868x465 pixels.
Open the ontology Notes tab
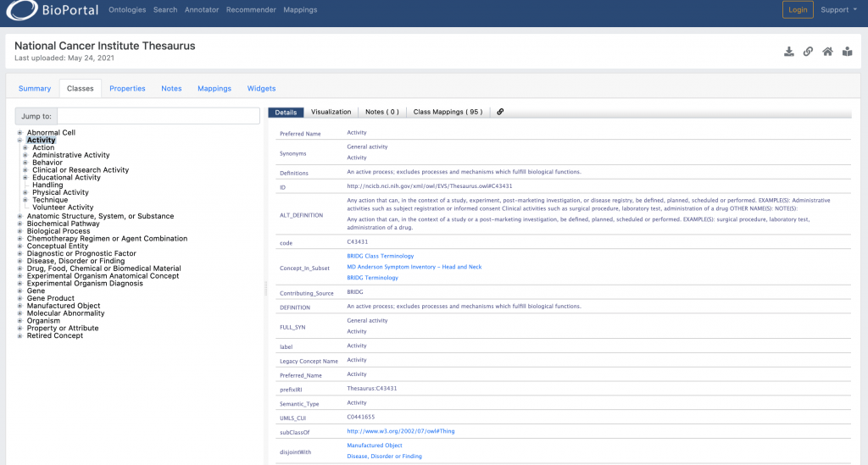(171, 88)
